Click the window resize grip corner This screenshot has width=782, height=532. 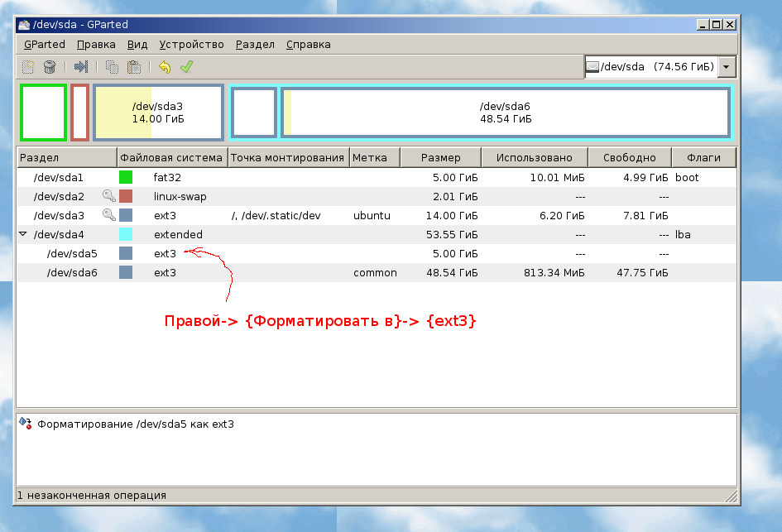point(732,496)
